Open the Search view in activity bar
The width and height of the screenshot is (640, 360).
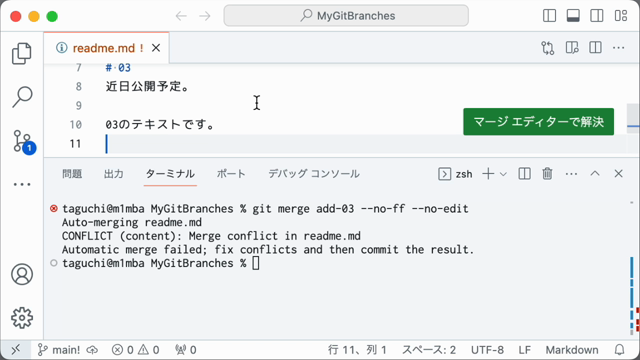[x=22, y=97]
